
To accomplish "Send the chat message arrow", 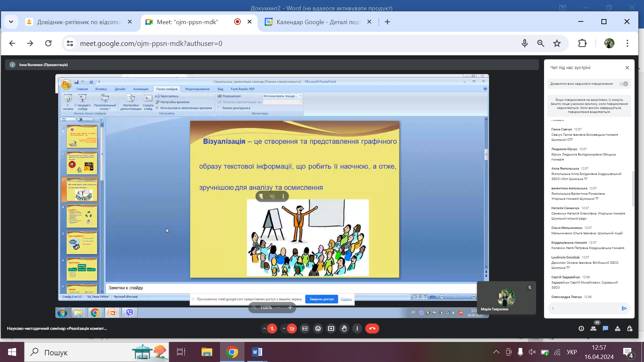I will click(x=624, y=308).
